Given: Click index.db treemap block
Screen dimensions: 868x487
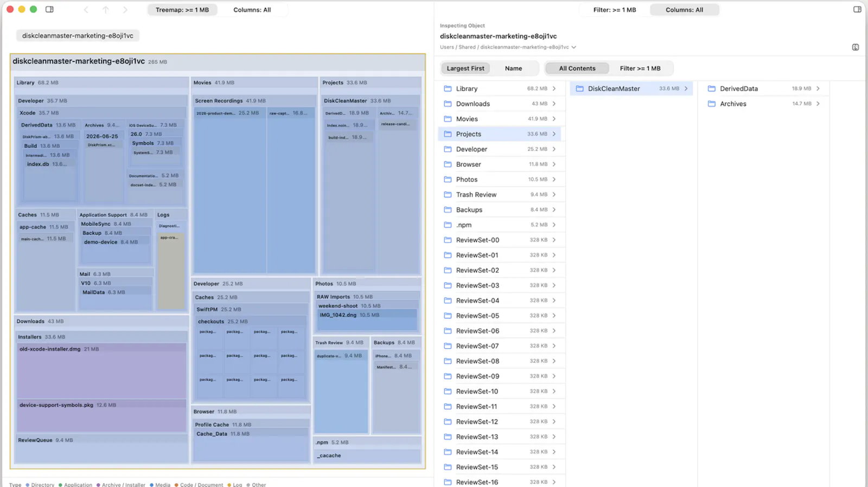Looking at the screenshot, I should click(x=50, y=180).
